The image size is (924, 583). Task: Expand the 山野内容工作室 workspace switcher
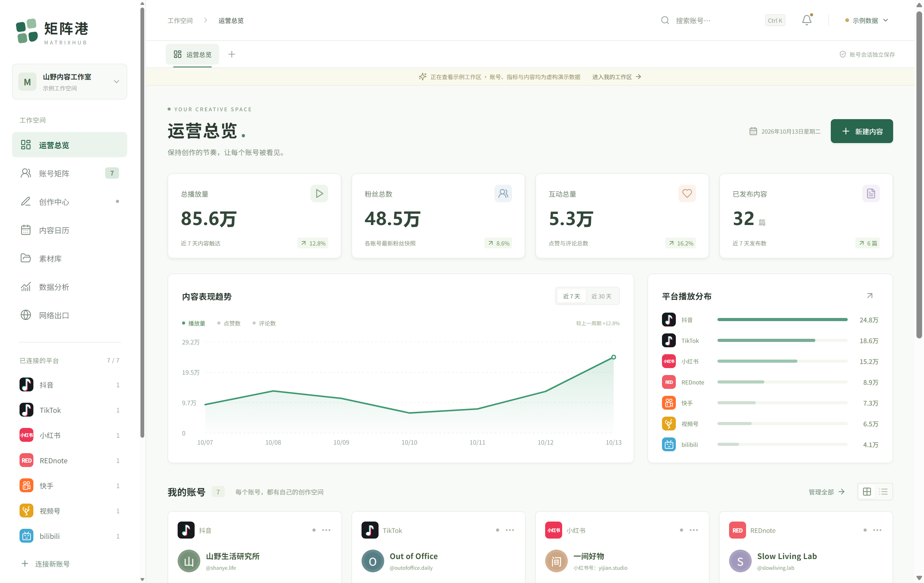(70, 81)
